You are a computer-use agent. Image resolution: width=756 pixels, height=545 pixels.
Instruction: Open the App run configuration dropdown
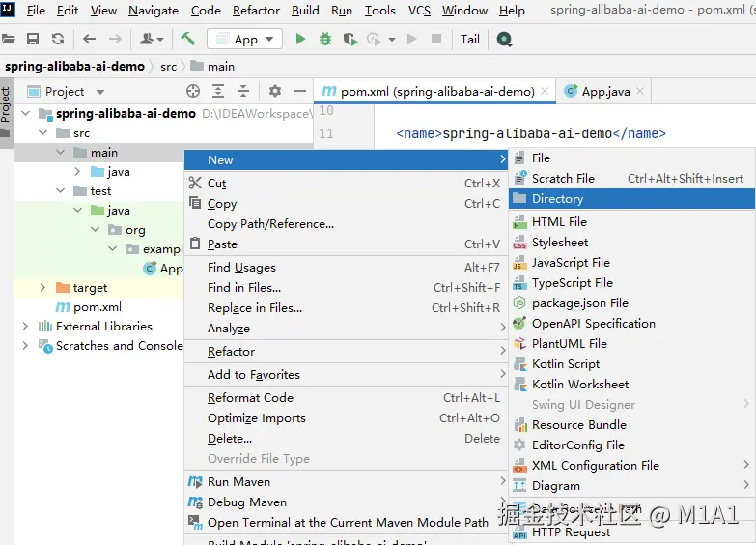click(244, 39)
